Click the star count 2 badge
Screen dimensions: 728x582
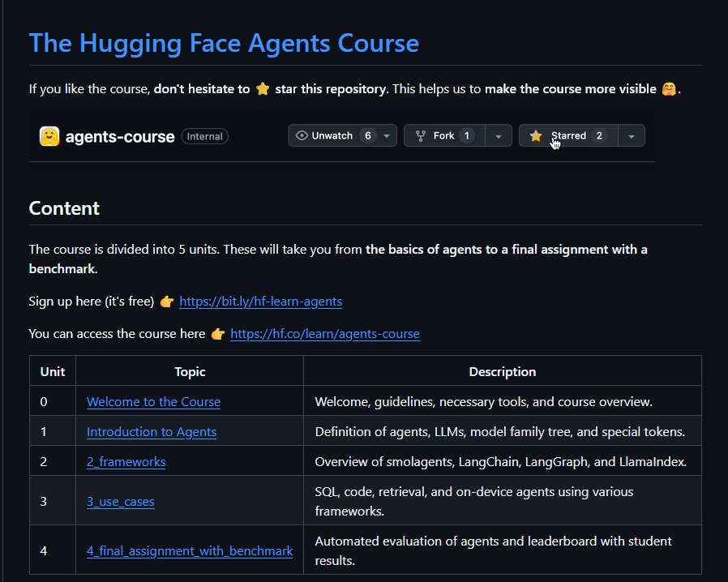[599, 135]
